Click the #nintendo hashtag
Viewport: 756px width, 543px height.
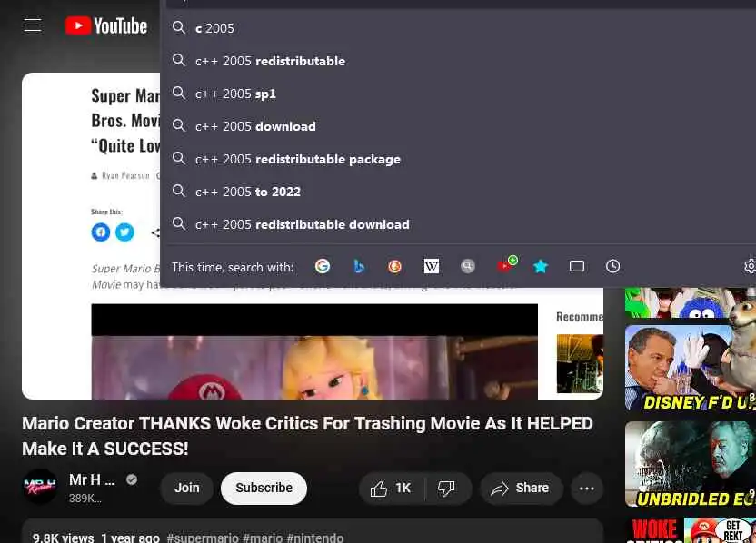click(314, 538)
